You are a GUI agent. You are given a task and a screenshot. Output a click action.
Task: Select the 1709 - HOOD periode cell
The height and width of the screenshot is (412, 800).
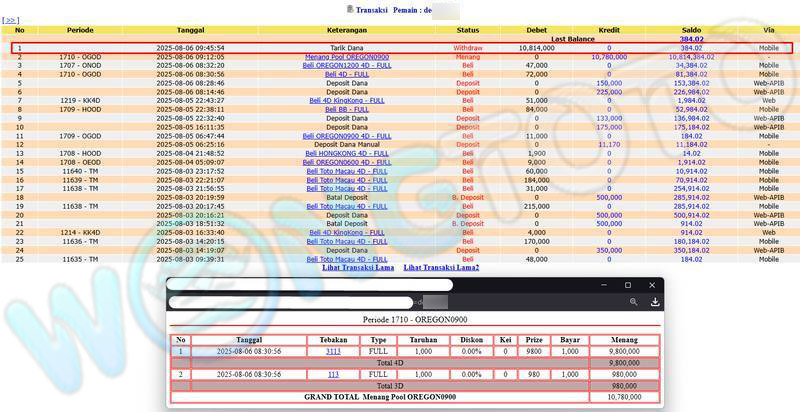point(80,109)
